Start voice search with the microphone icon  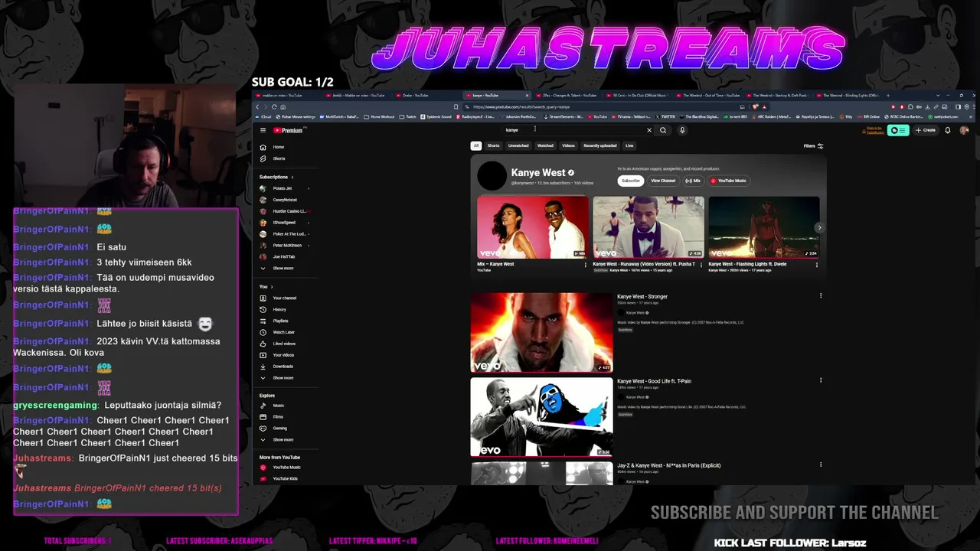point(682,130)
